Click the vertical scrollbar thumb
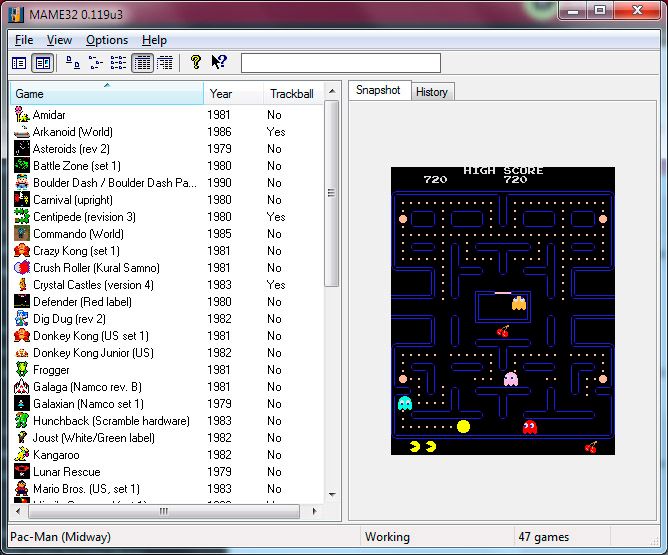Screen dimensions: 668x555 point(331,194)
